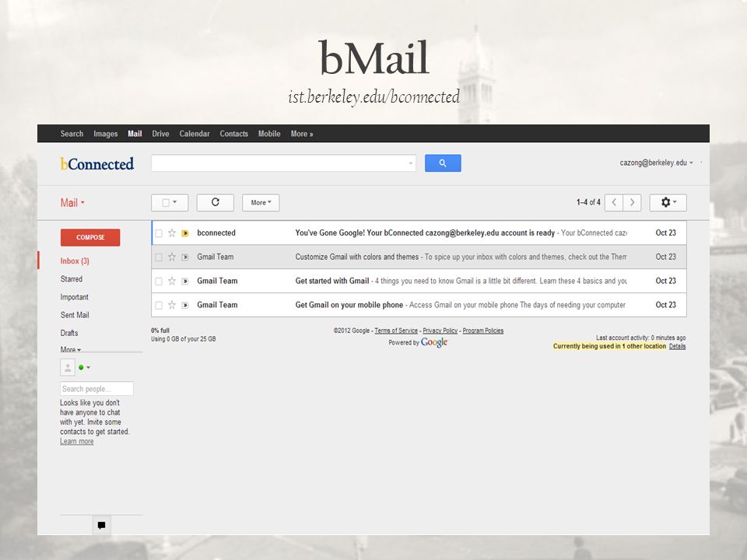Viewport: 747px width, 560px height.
Task: Click the blue search magnifier button
Action: click(x=443, y=163)
